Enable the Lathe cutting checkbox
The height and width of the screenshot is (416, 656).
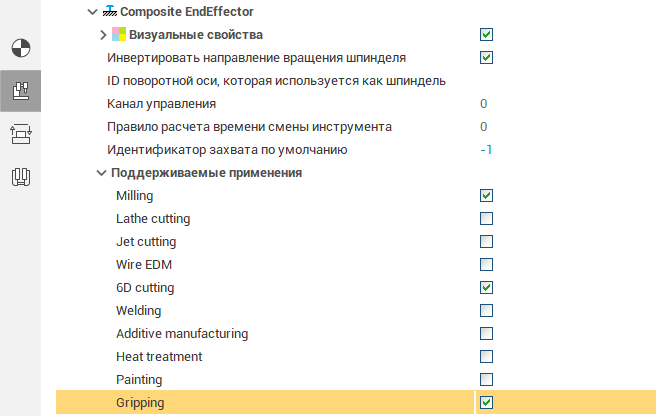pos(486,218)
